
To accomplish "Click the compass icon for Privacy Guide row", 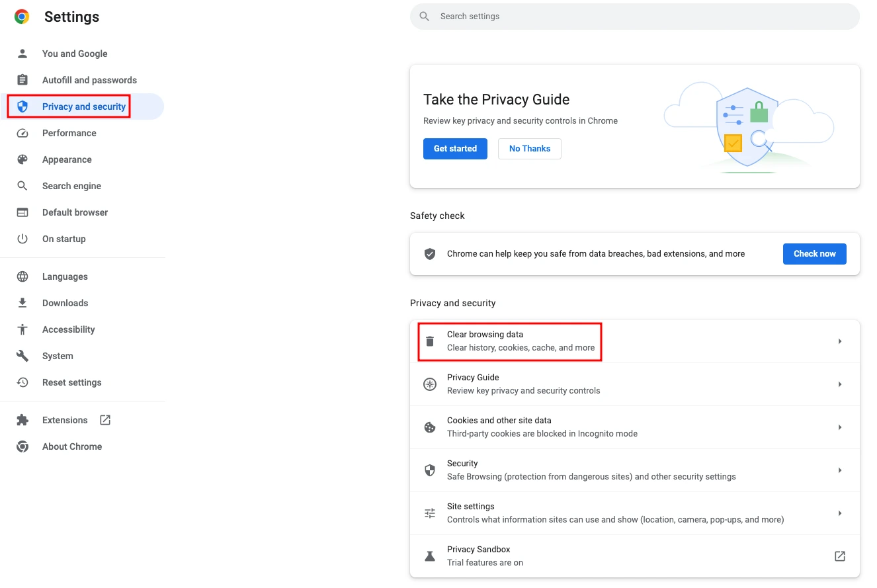I will [x=430, y=384].
